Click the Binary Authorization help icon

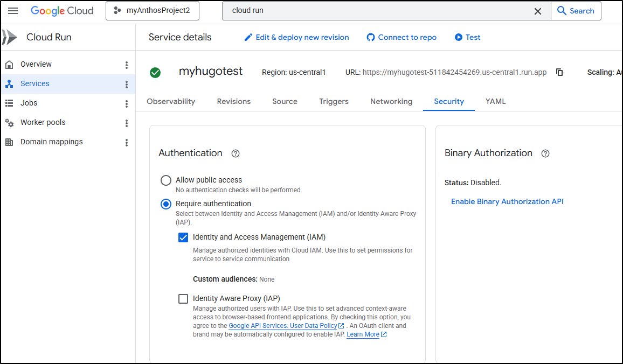click(x=545, y=153)
